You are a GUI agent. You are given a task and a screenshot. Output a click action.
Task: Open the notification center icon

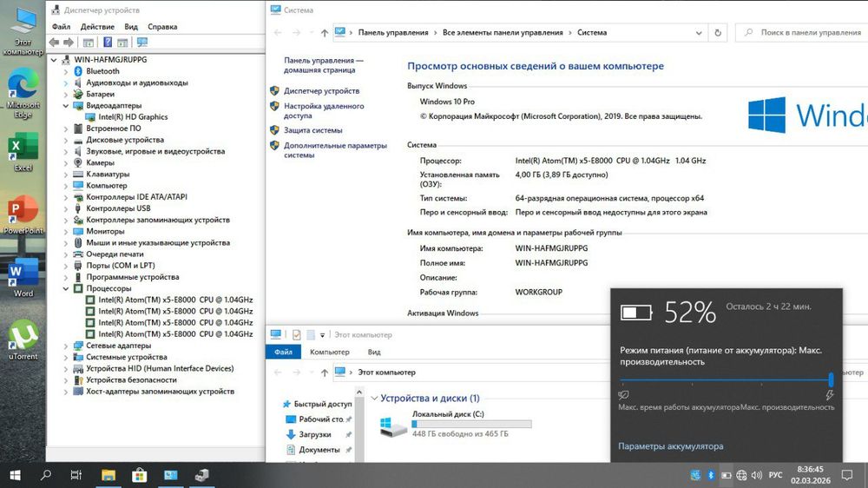point(847,475)
